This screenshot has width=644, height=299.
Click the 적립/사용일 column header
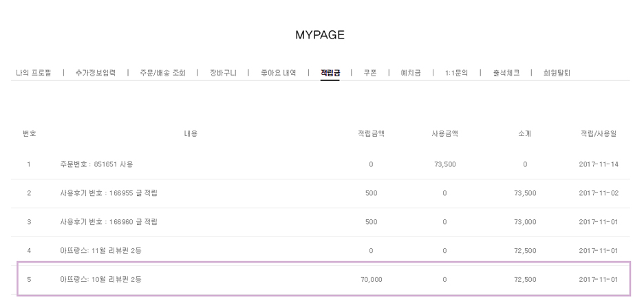[x=599, y=133]
